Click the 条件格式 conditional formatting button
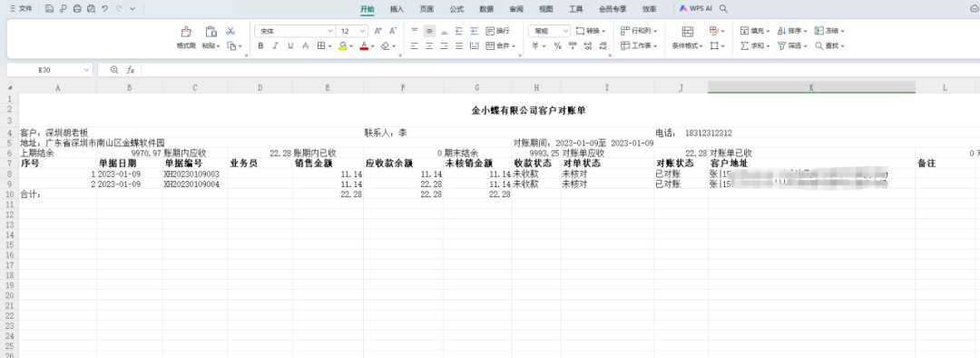Viewport: 980px width, 358px height. pos(688,45)
